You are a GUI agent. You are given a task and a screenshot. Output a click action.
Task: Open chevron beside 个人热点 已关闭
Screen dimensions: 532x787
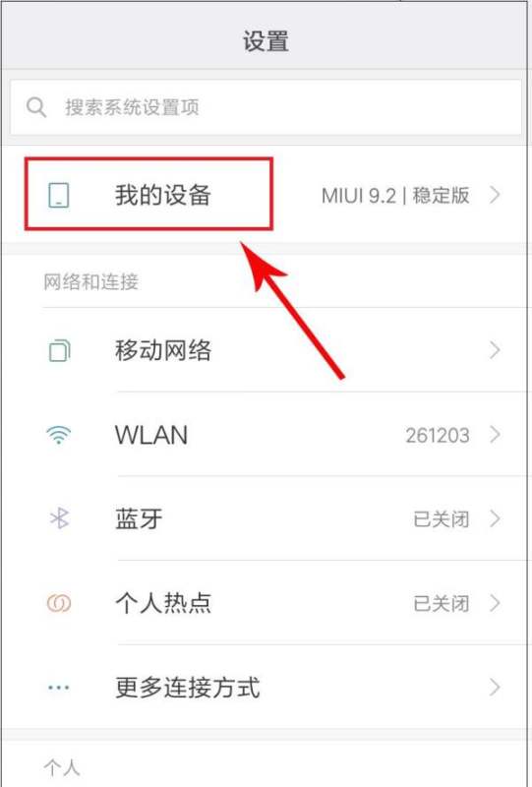coord(495,603)
